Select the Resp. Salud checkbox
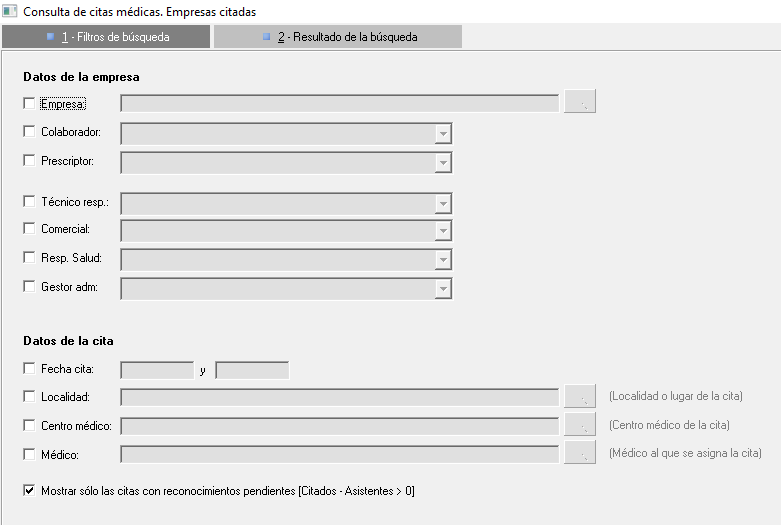Viewport: 781px width, 525px height. [x=28, y=258]
